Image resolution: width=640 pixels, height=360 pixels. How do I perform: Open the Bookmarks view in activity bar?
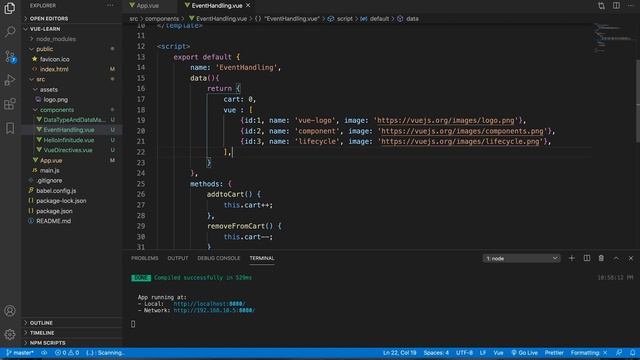tap(10, 128)
